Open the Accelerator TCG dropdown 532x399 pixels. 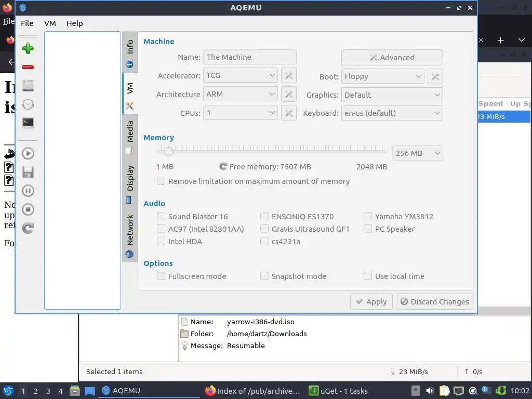[240, 75]
